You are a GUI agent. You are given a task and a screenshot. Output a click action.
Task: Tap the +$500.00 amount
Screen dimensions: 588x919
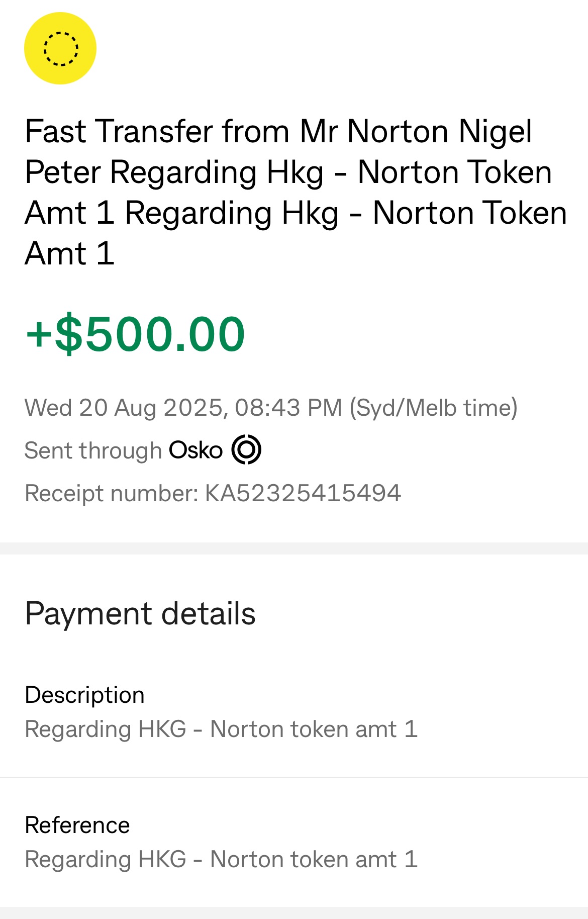click(x=135, y=334)
